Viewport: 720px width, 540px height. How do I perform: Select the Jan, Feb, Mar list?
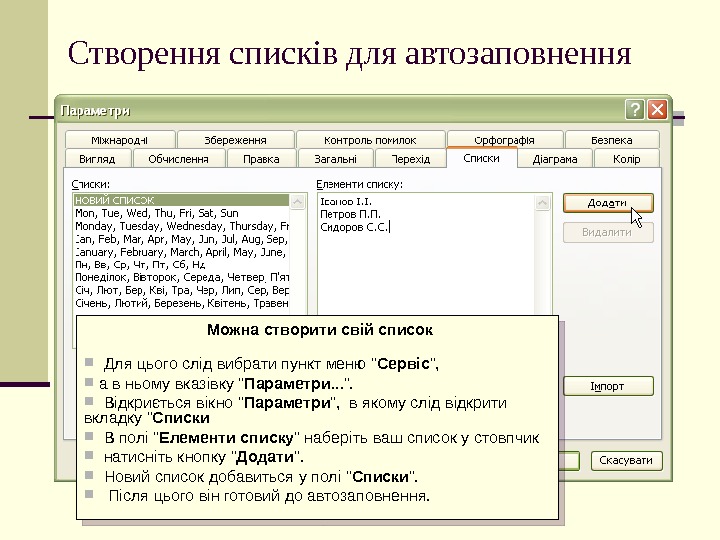(x=181, y=239)
